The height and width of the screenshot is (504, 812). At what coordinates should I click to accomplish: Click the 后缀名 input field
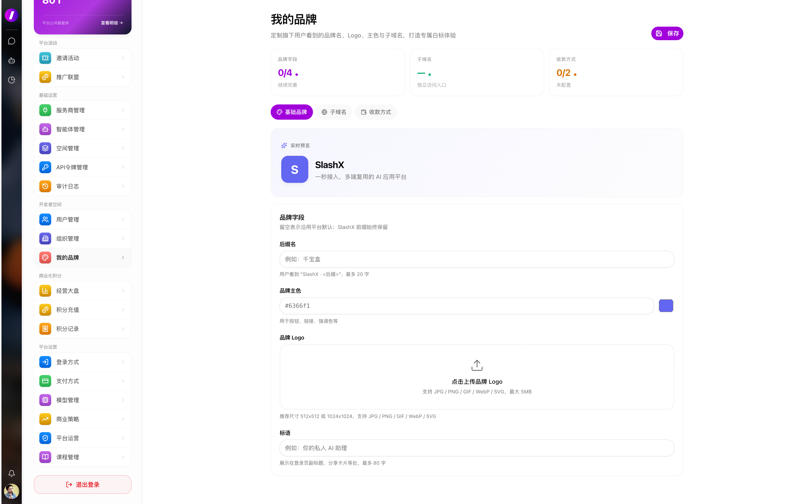[477, 259]
